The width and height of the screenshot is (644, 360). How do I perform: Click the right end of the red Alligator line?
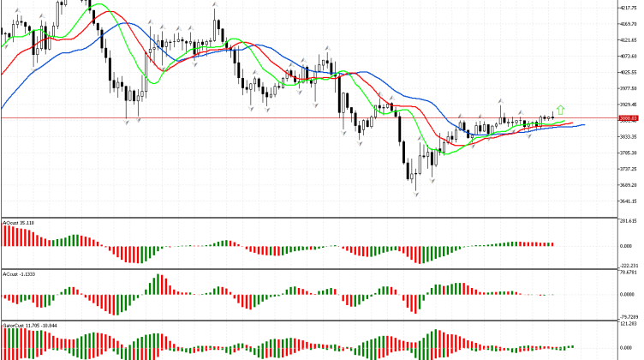(x=572, y=123)
